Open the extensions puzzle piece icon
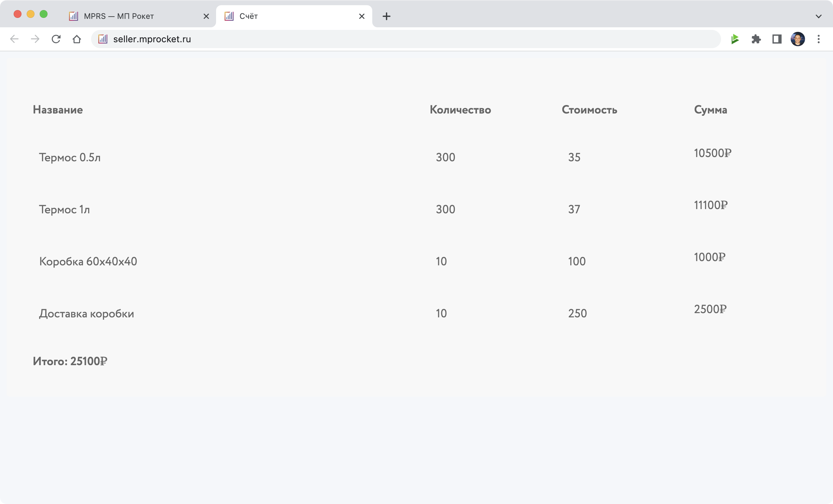The image size is (833, 504). [756, 39]
